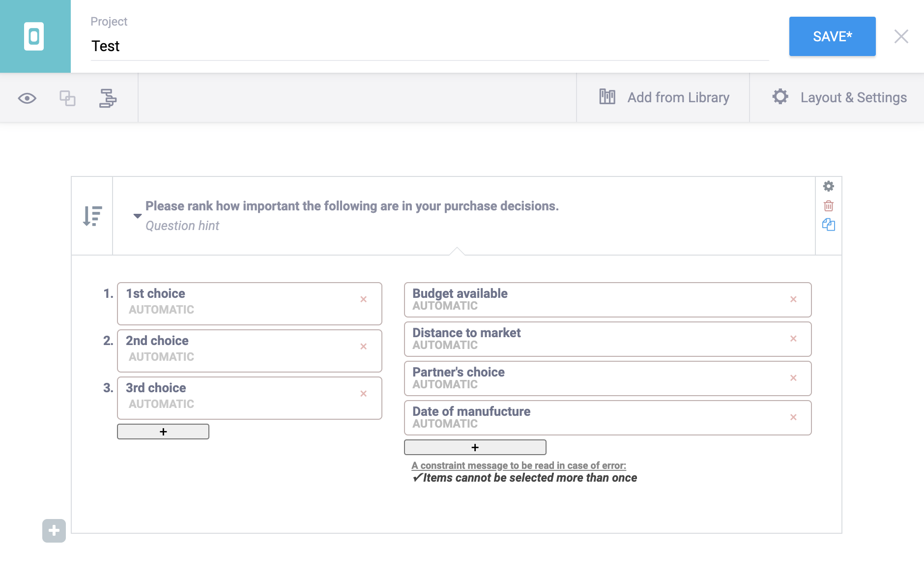Open Layout & Settings menu
Image resolution: width=924 pixels, height=578 pixels.
tap(839, 98)
